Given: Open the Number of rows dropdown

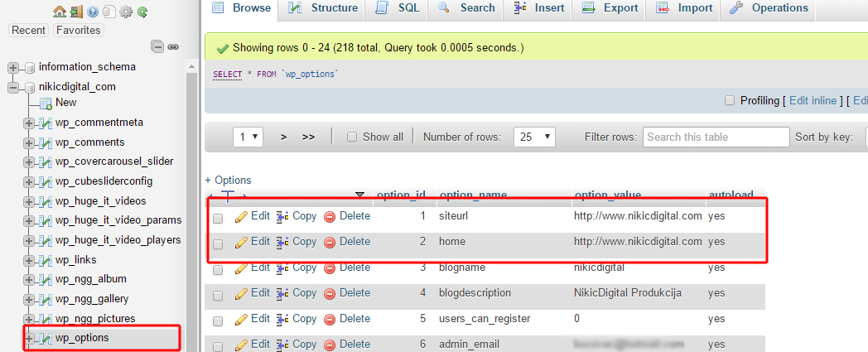Looking at the screenshot, I should 534,137.
